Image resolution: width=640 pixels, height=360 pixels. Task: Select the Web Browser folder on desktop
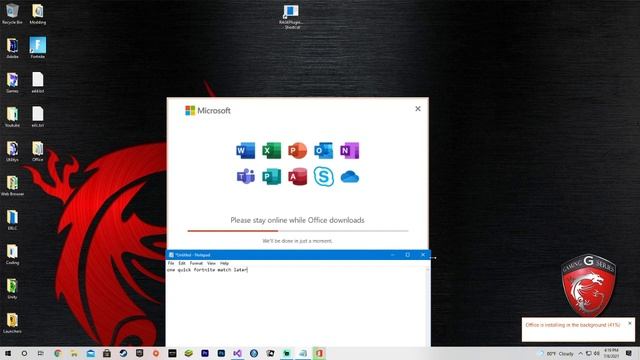12,185
